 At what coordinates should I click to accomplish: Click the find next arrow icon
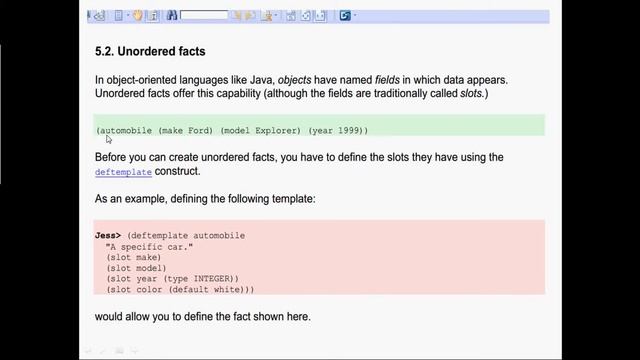pyautogui.click(x=250, y=16)
